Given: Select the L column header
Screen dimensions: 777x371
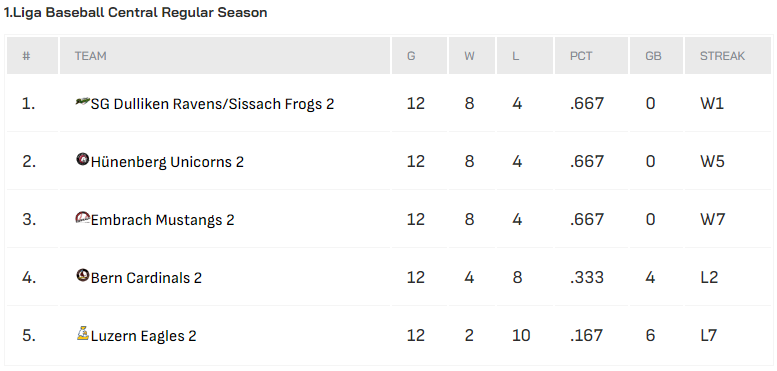Looking at the screenshot, I should tap(515, 56).
